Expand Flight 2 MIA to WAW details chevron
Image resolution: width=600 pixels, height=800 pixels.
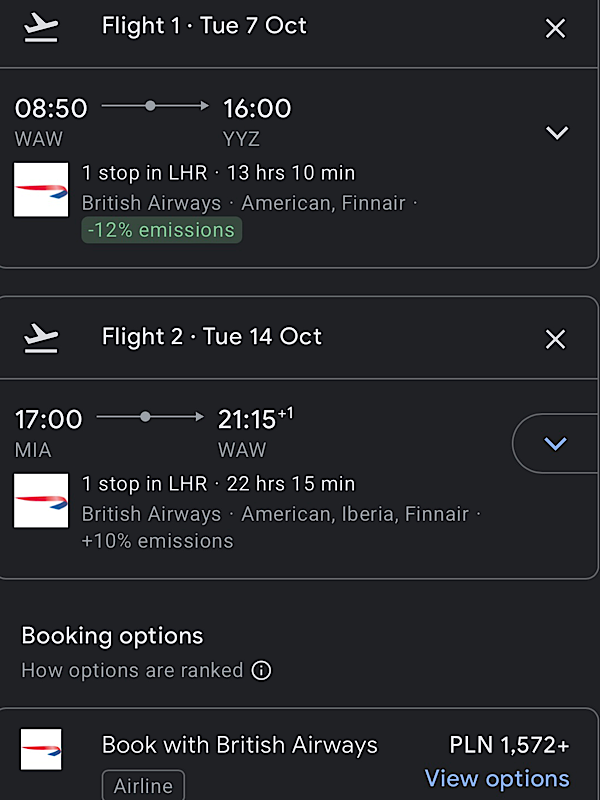(556, 443)
